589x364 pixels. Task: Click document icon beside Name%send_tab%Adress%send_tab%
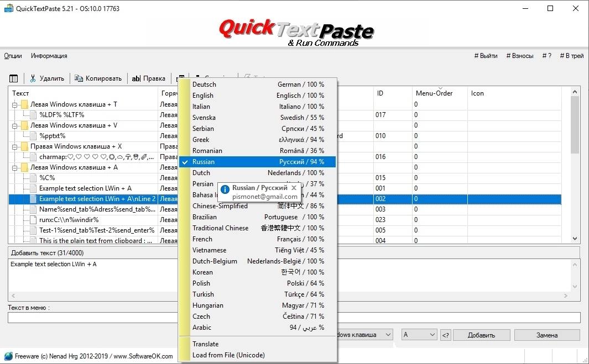[x=33, y=209]
